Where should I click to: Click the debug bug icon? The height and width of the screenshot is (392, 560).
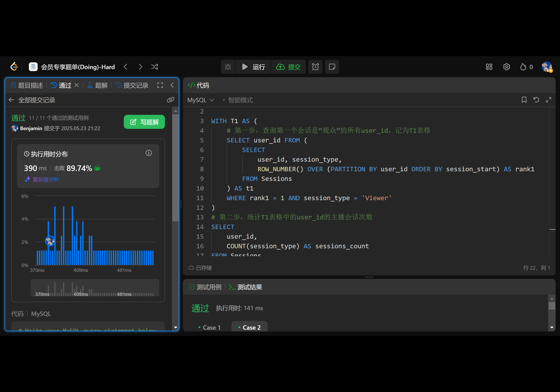point(228,67)
